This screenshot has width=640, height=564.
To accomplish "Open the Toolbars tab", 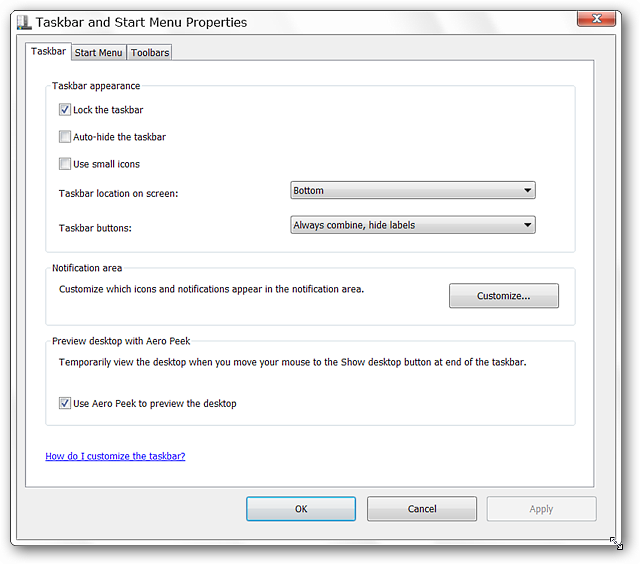I will 150,53.
